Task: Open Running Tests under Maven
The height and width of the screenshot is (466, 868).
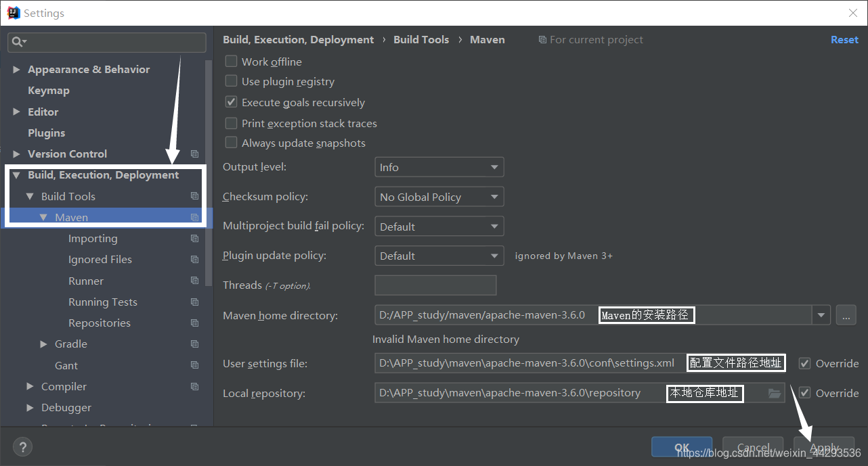Action: (103, 302)
